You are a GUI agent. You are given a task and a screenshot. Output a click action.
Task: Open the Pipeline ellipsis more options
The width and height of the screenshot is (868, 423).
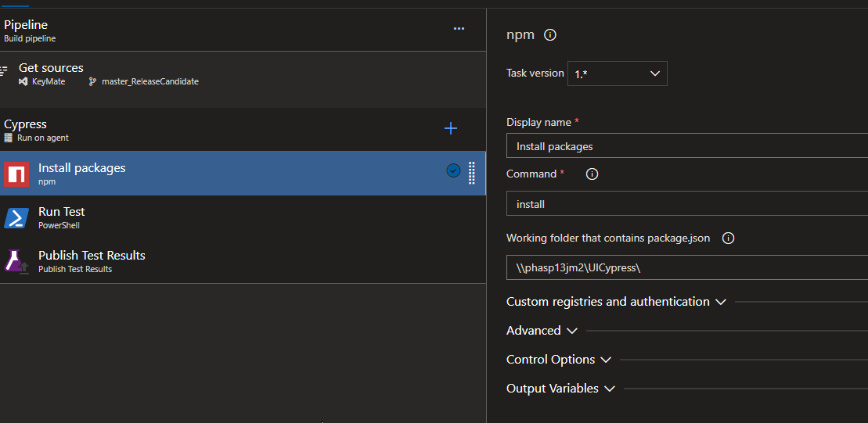click(x=459, y=29)
